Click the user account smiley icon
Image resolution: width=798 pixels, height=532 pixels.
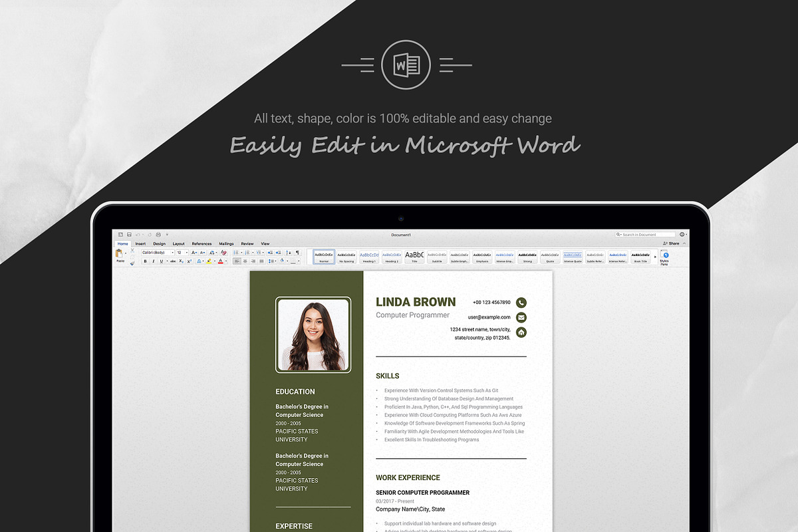(x=682, y=235)
